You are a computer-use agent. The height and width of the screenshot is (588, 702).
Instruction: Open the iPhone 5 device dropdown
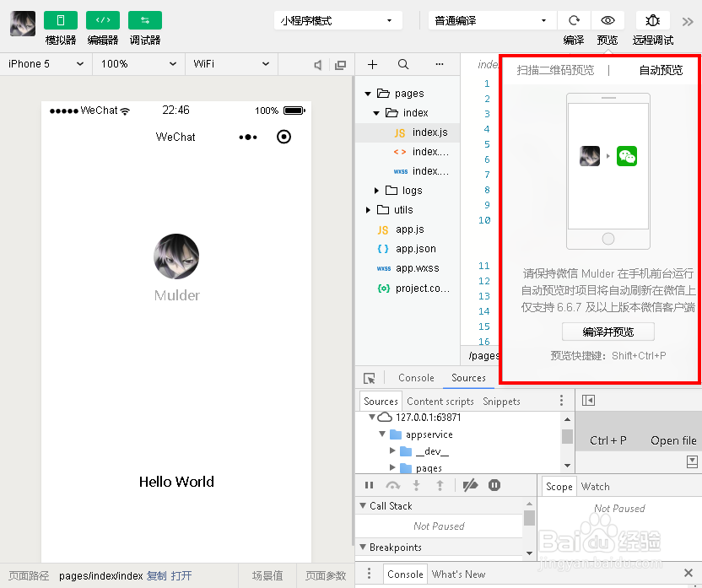[46, 64]
